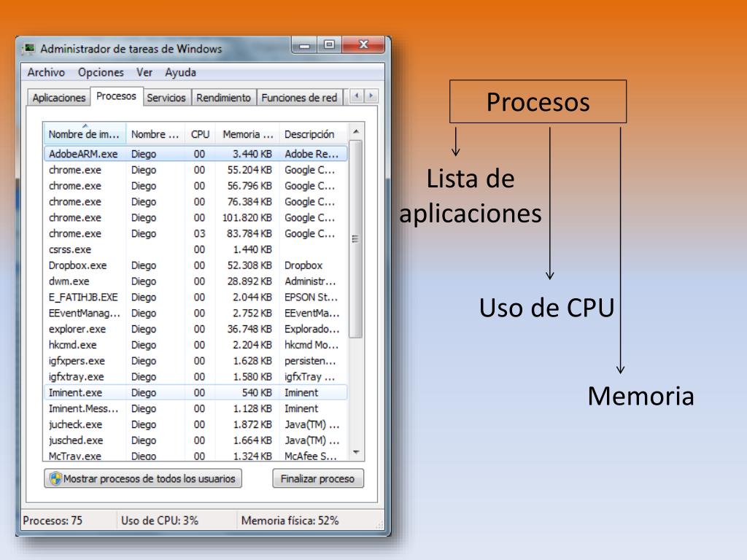Select the jucheck.exe process
Screen dimensions: 747x560
click(196, 424)
